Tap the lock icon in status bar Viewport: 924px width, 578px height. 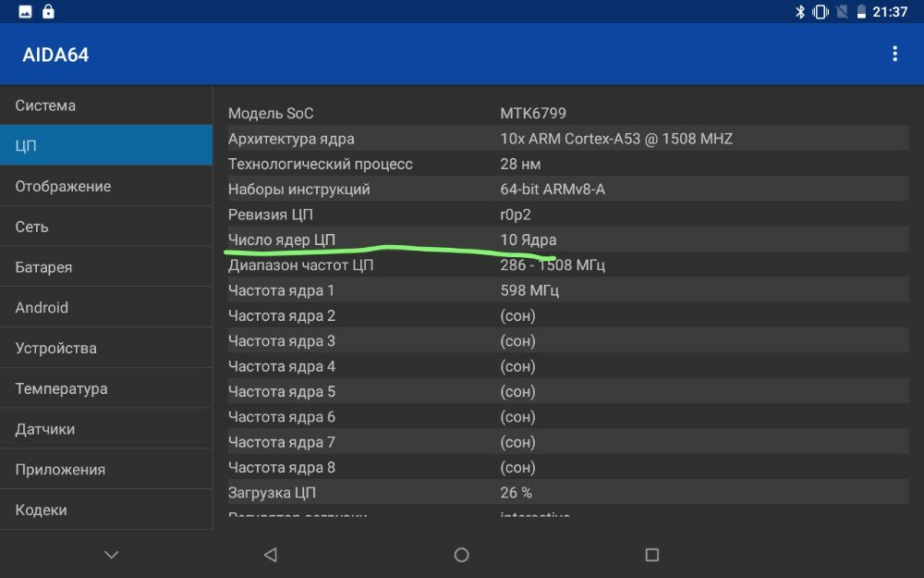click(48, 11)
